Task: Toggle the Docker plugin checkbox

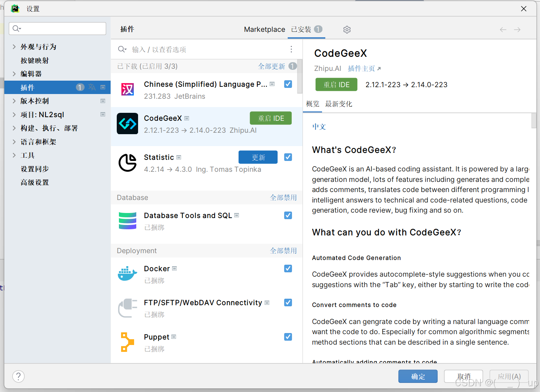Action: point(288,269)
